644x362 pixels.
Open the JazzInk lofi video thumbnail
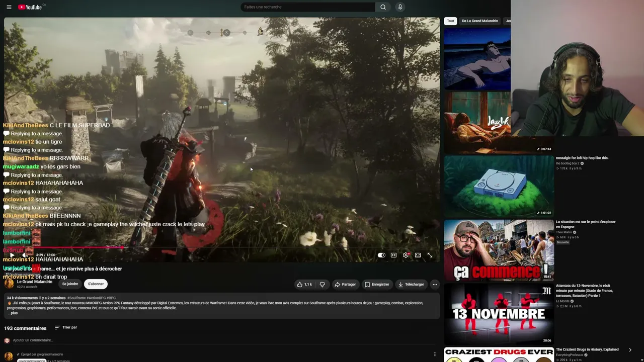pyautogui.click(x=477, y=122)
